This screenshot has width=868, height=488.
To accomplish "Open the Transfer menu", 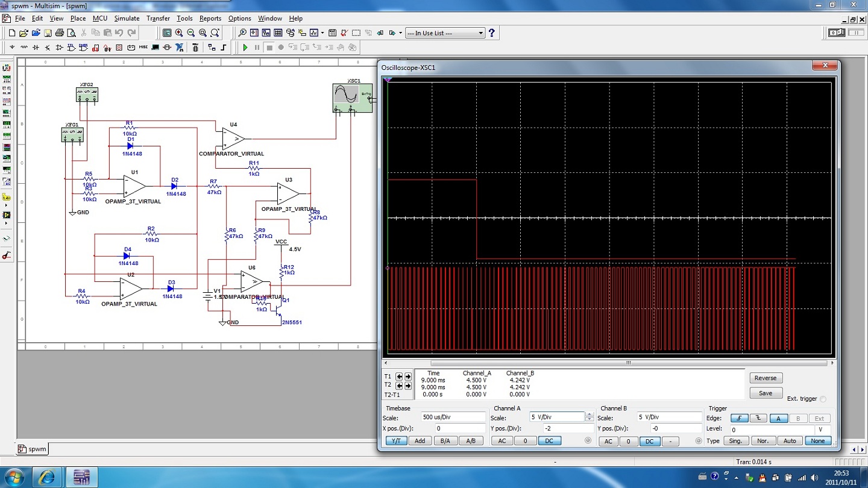I will [x=158, y=19].
